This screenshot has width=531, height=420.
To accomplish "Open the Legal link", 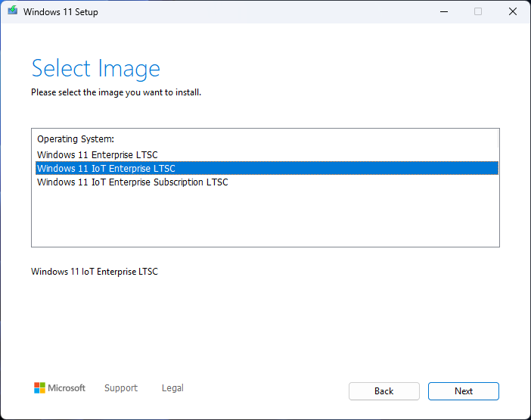I will pyautogui.click(x=172, y=388).
